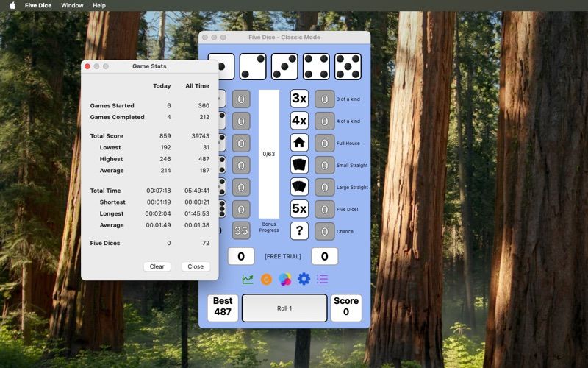
Task: Click the All Time total score 39743
Action: pos(201,136)
